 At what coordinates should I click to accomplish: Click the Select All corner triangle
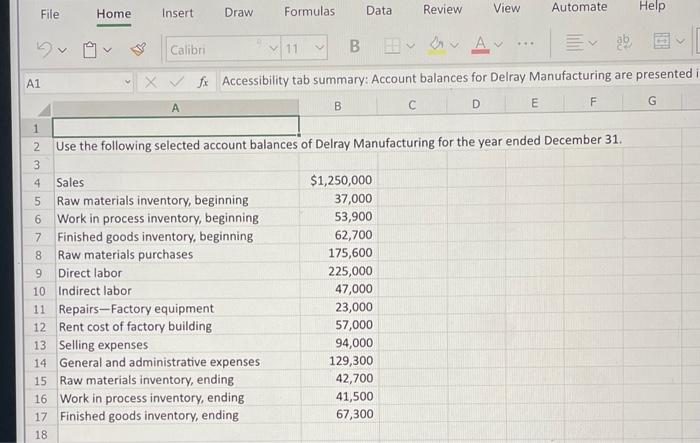point(44,109)
